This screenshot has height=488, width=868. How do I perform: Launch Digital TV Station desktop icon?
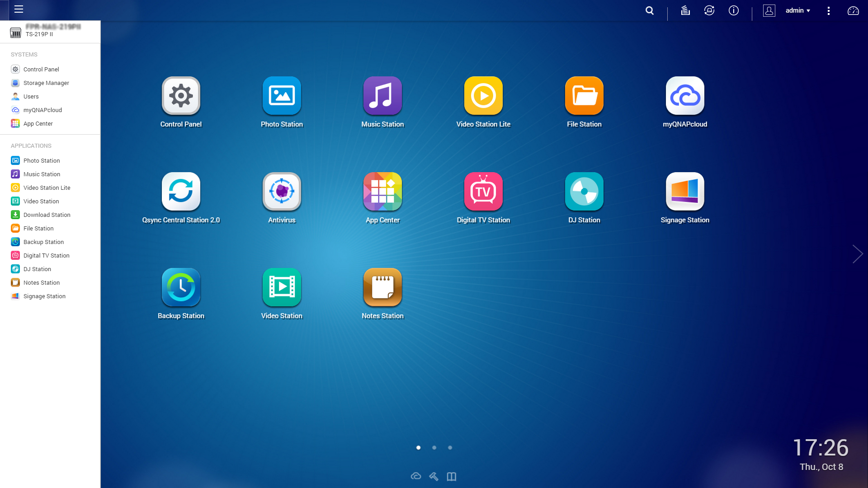click(x=483, y=192)
